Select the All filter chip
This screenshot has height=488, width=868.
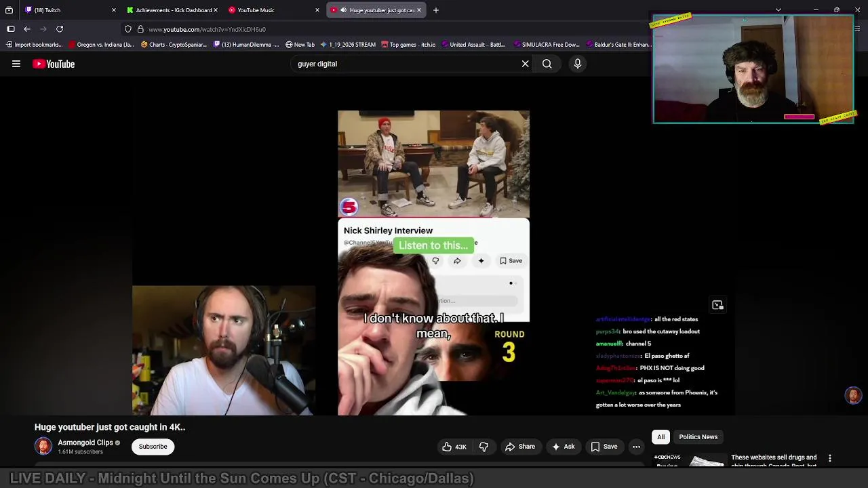[660, 437]
